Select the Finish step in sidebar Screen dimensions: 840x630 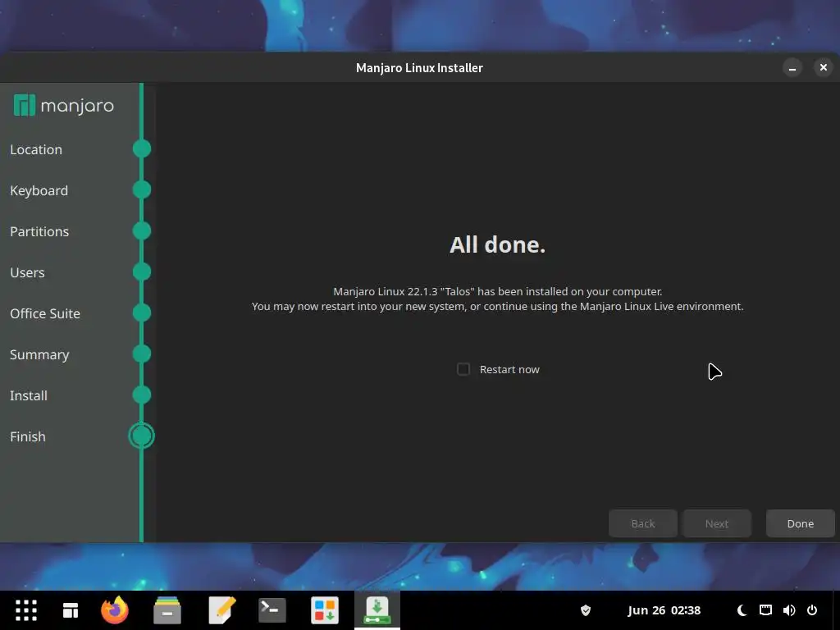tap(27, 436)
